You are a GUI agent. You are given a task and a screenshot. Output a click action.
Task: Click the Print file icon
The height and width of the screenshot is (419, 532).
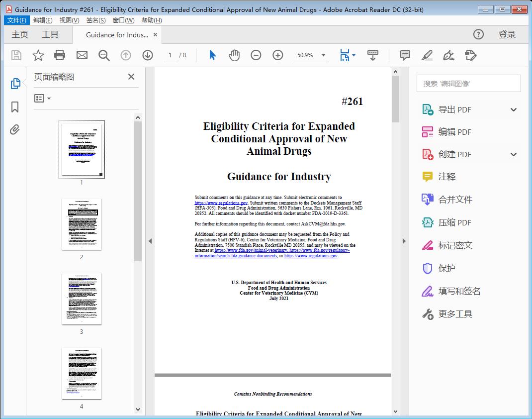(x=60, y=55)
